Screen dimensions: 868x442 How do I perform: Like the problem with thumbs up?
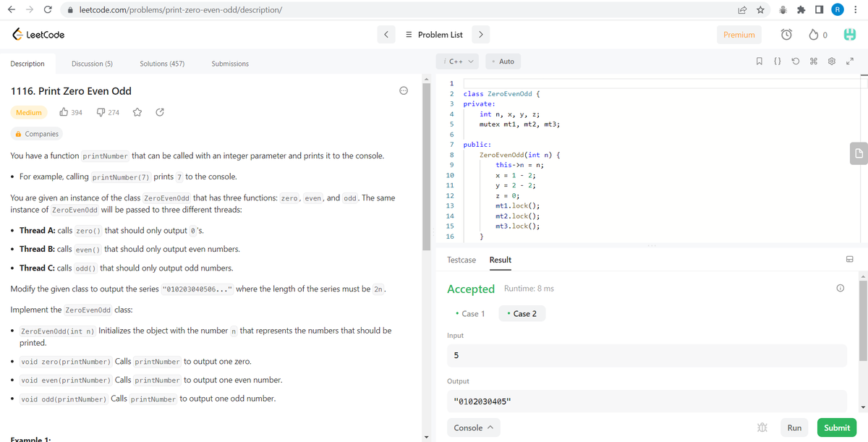pyautogui.click(x=64, y=112)
